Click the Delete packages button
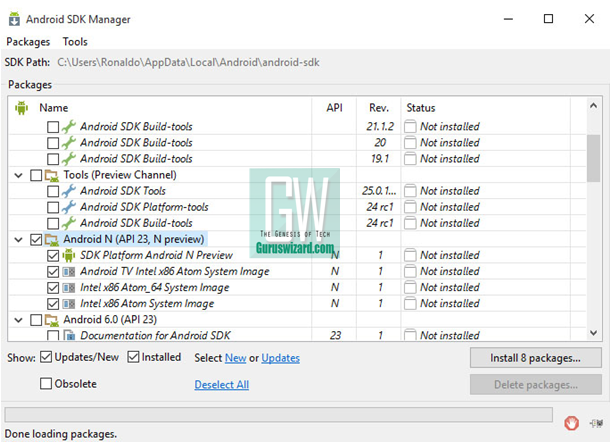 (536, 385)
